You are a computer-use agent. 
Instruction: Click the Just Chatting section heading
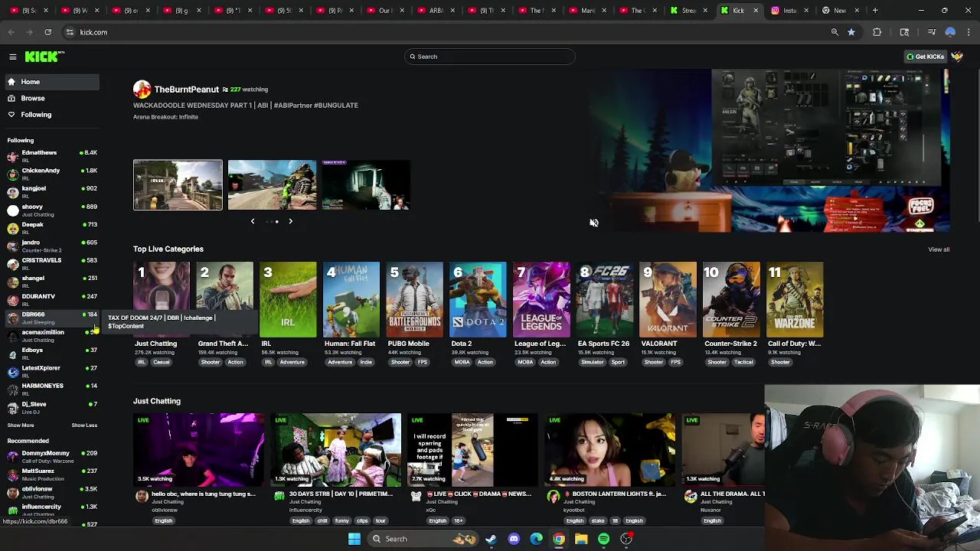(x=157, y=401)
